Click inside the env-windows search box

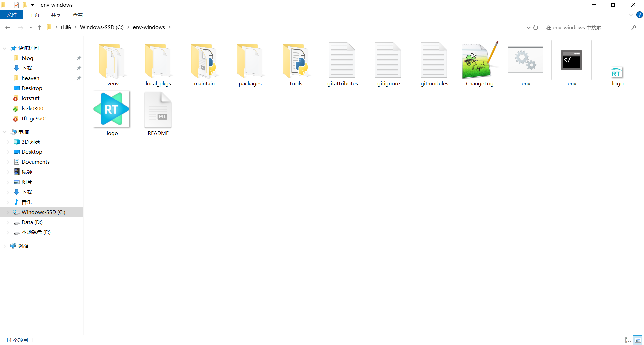click(587, 27)
